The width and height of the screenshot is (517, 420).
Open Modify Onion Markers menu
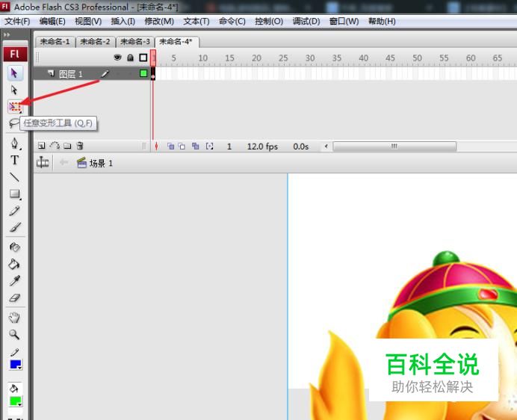tap(209, 146)
